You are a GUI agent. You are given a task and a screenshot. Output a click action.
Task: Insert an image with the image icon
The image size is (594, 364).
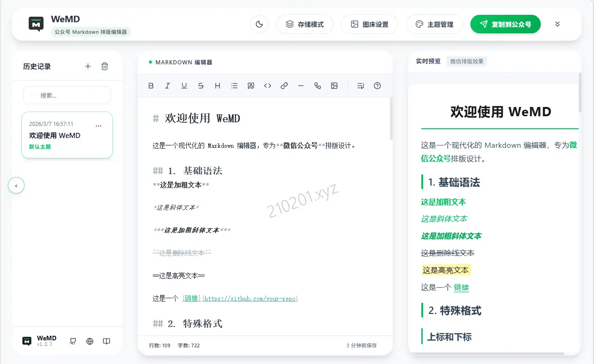334,86
